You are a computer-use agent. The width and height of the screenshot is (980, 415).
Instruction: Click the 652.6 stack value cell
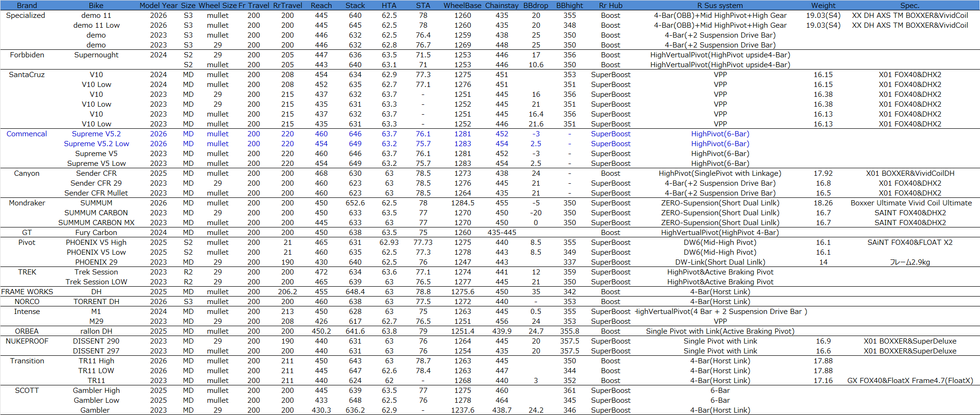[x=355, y=203]
